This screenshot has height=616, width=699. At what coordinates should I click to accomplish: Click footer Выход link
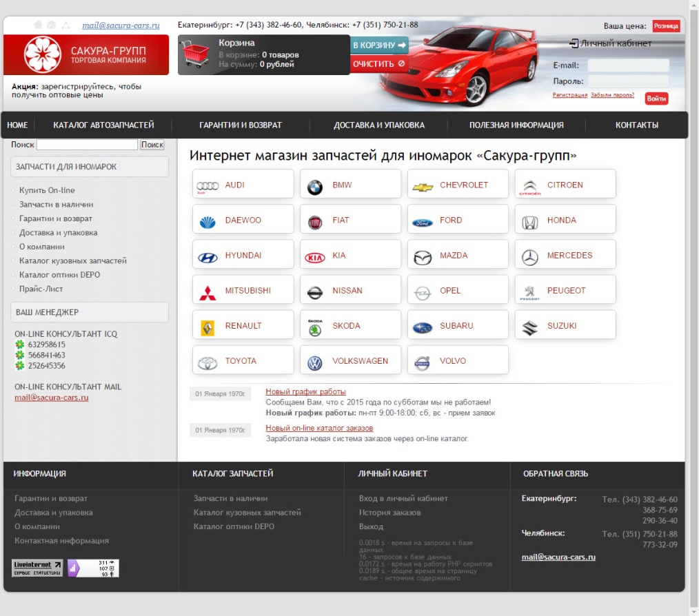click(x=371, y=526)
